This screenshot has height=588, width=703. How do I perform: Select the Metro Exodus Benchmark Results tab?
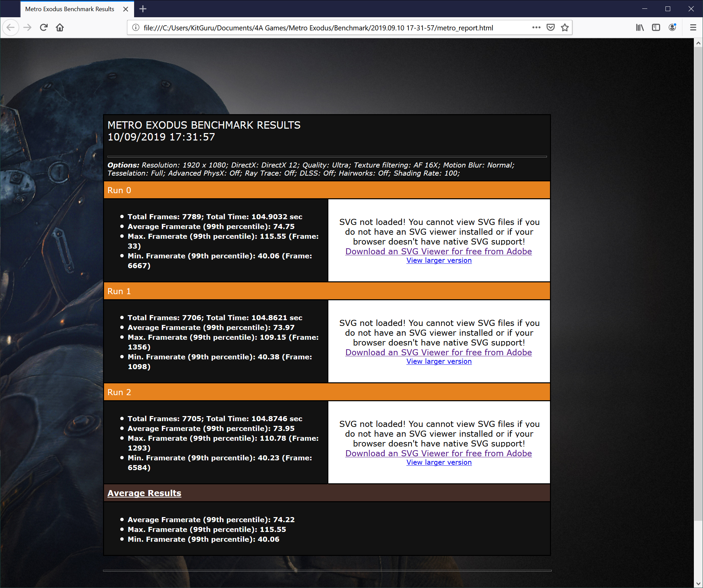pos(70,9)
